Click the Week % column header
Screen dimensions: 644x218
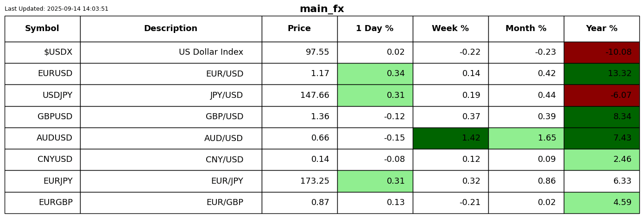click(x=450, y=29)
